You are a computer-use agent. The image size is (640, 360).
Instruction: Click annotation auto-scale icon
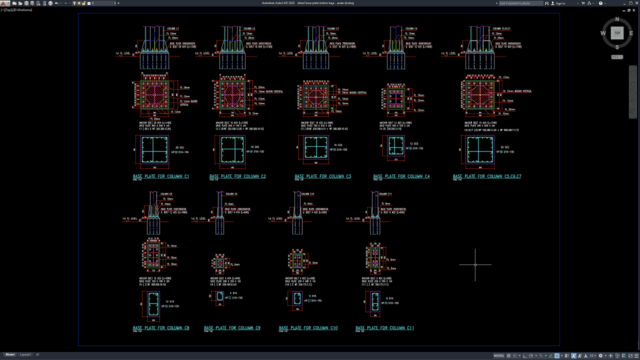coord(580,356)
